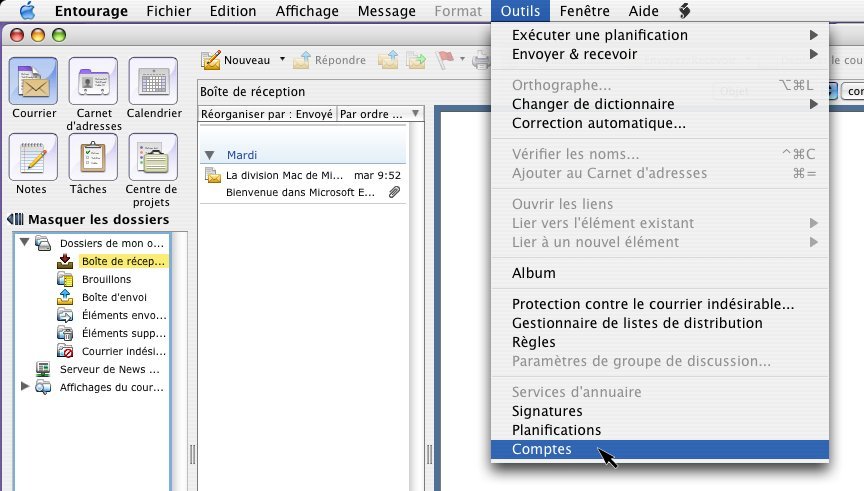Open the Fichier menu

(169, 11)
